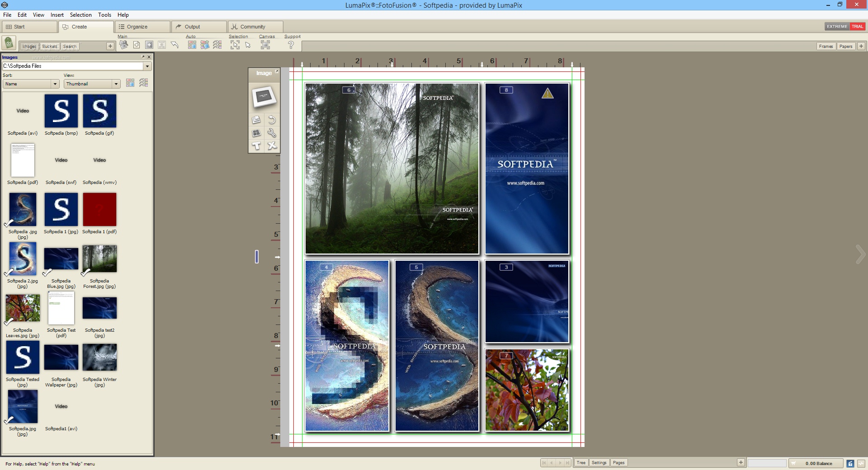Close the Images panel
The image size is (868, 470).
pos(149,57)
